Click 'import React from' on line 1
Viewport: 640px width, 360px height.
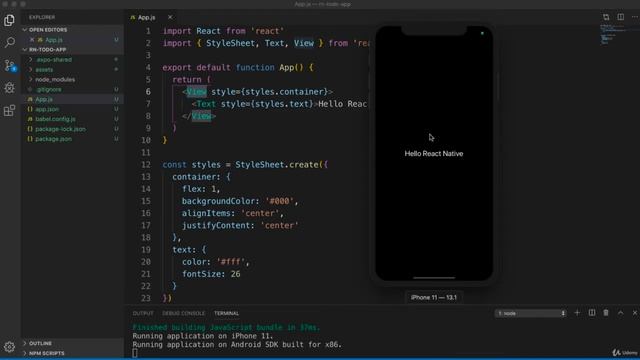point(204,31)
